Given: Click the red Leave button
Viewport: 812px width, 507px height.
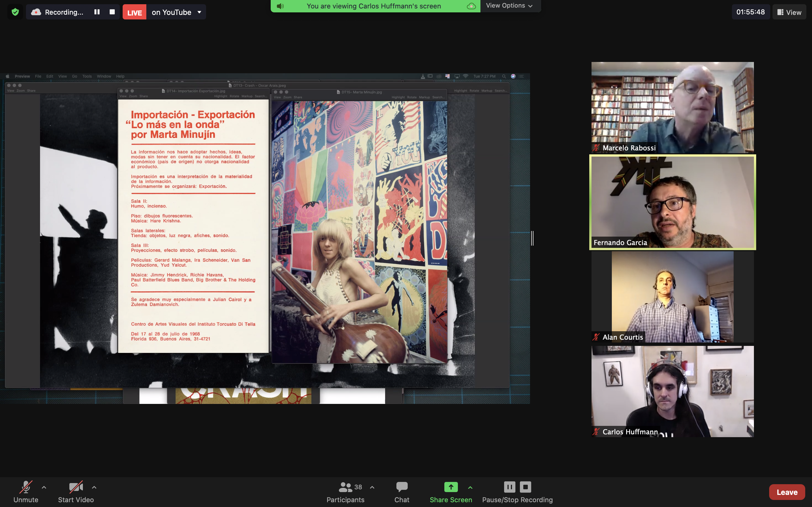Looking at the screenshot, I should pyautogui.click(x=787, y=492).
